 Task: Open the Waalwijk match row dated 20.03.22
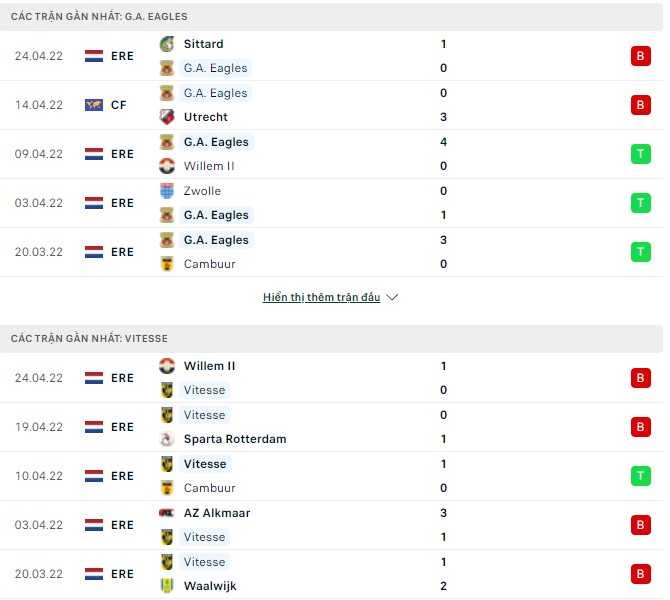click(330, 574)
